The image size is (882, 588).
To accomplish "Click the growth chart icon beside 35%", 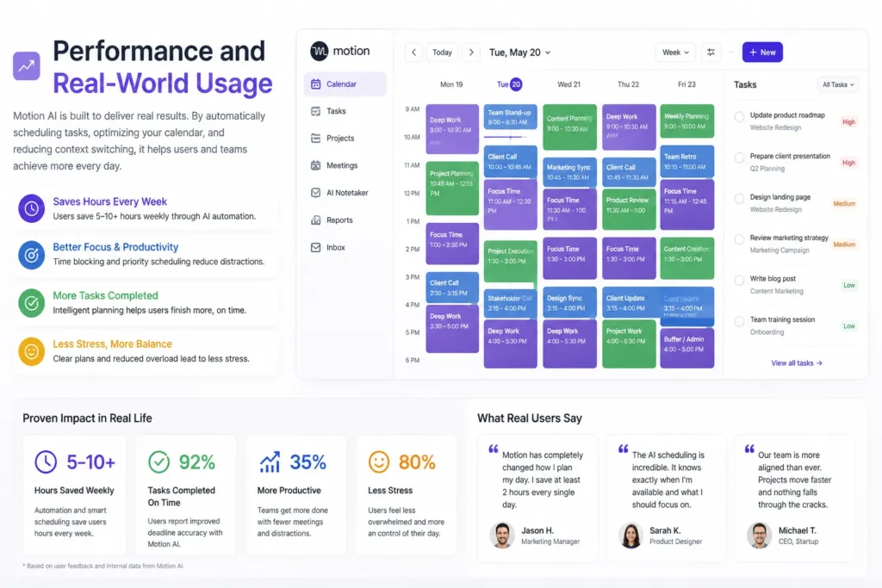I will (270, 462).
